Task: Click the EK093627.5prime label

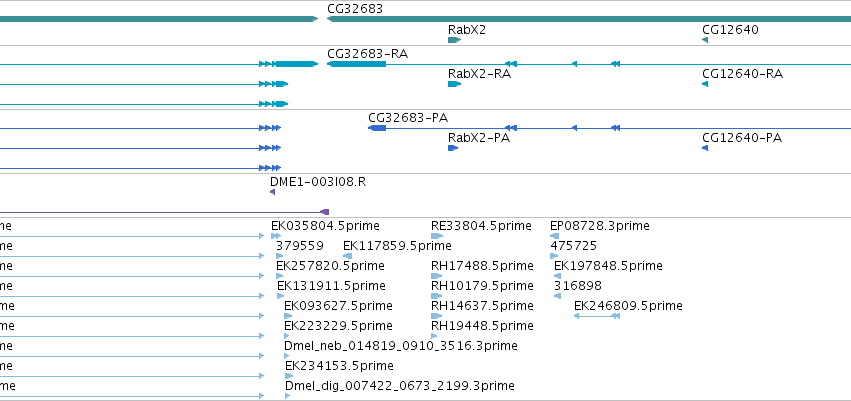Action: [x=338, y=306]
